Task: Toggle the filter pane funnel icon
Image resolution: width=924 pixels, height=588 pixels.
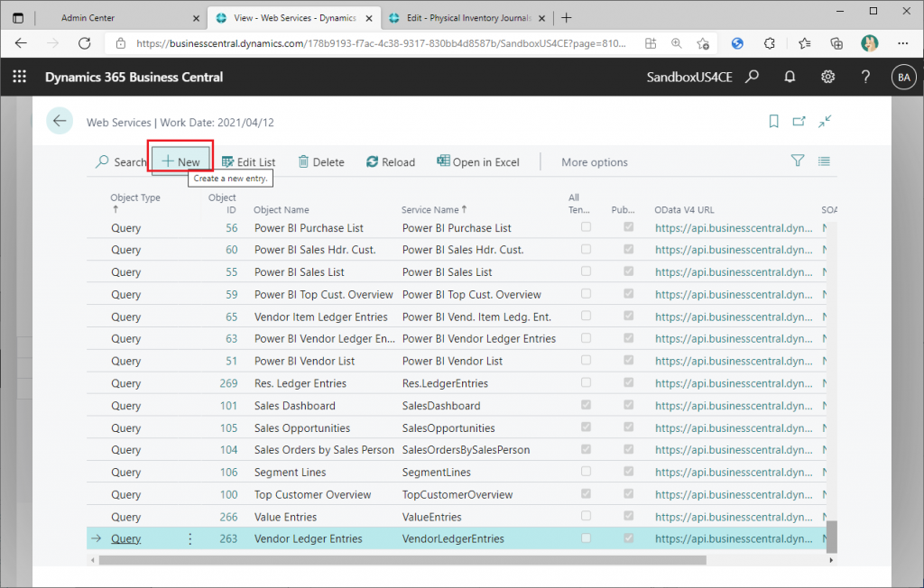Action: point(798,161)
